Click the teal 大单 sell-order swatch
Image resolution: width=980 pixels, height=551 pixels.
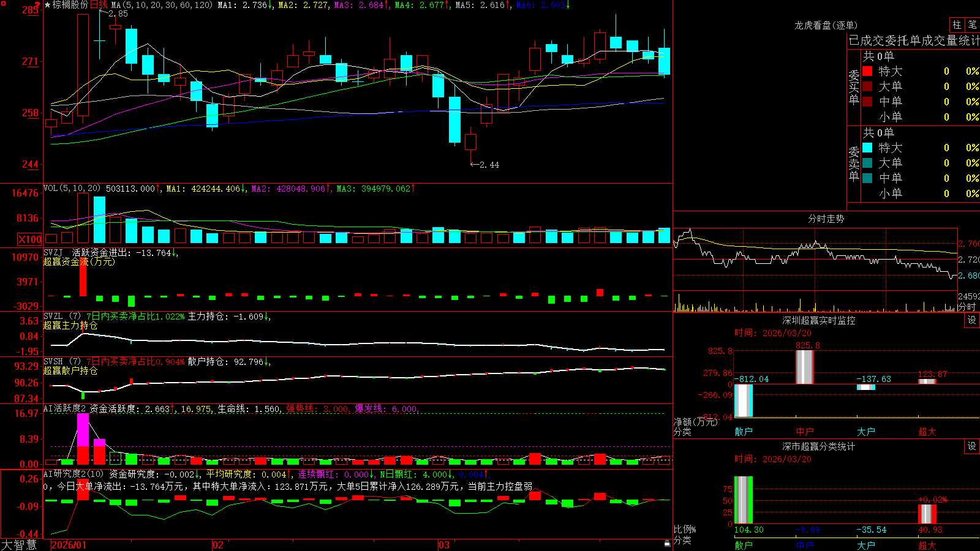tap(867, 163)
